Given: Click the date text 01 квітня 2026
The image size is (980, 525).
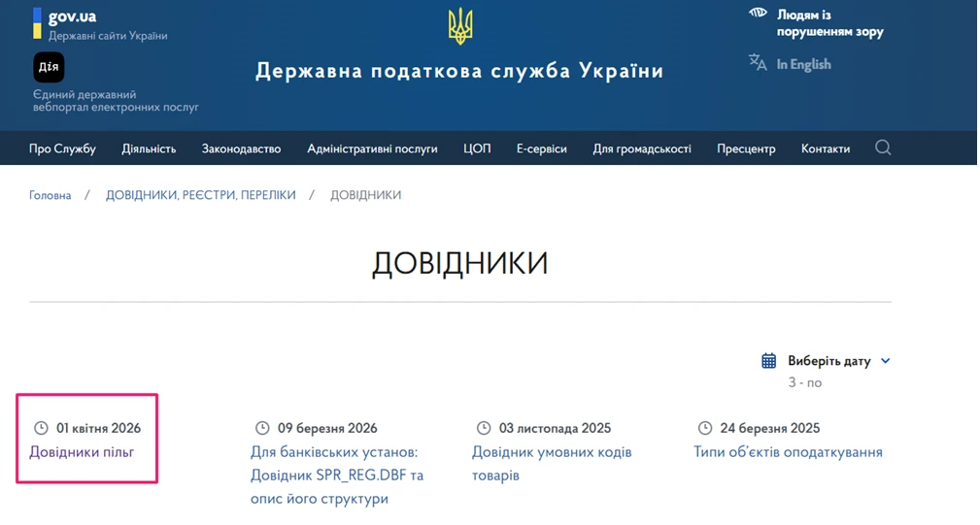Looking at the screenshot, I should coord(99,428).
